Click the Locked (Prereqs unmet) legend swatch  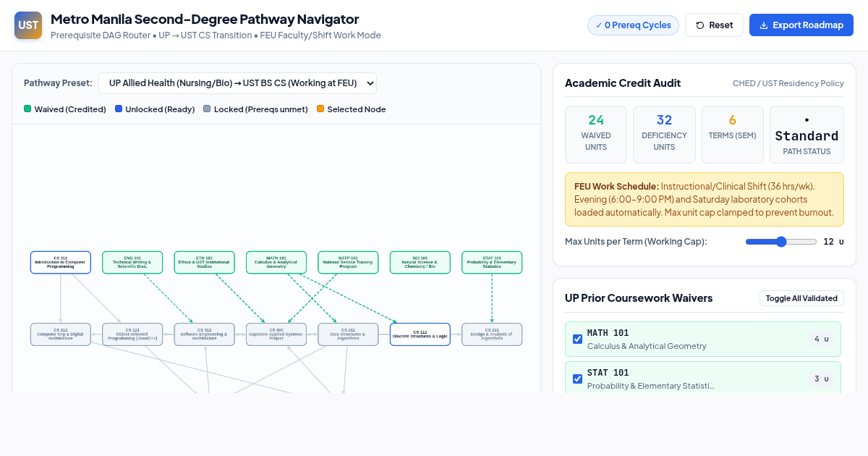tap(207, 109)
